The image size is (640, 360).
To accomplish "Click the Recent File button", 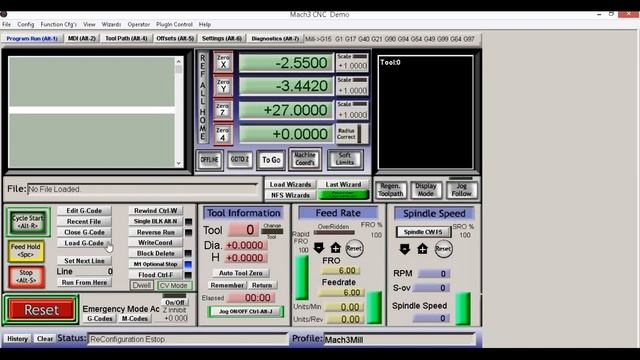I will click(x=84, y=221).
